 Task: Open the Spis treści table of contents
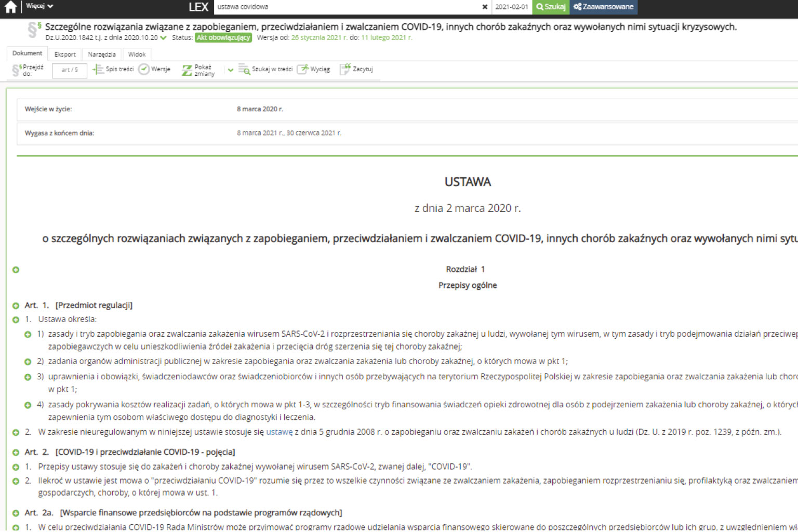[113, 69]
